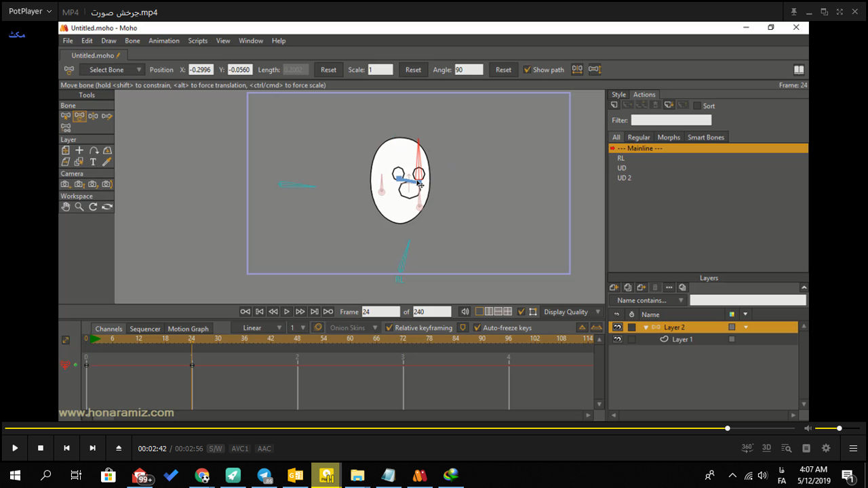Image resolution: width=868 pixels, height=488 pixels.
Task: Open the Select Bone dropdown
Action: 112,70
